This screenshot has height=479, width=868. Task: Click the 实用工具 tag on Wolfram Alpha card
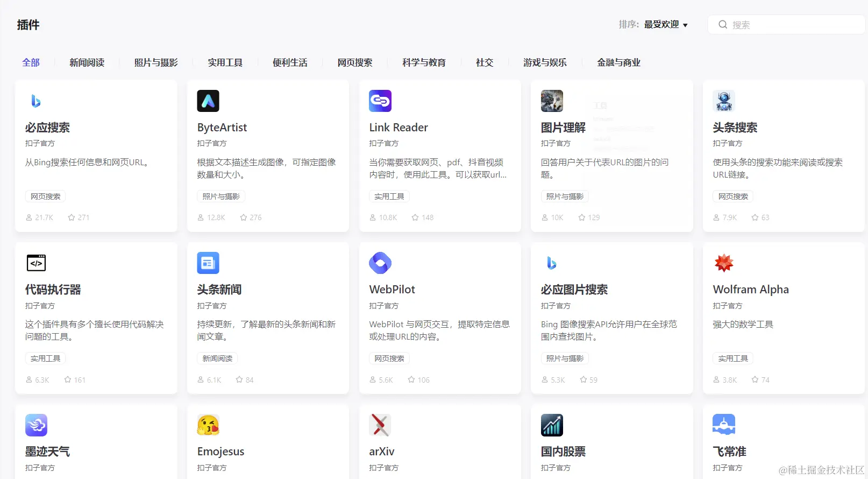[x=733, y=358]
